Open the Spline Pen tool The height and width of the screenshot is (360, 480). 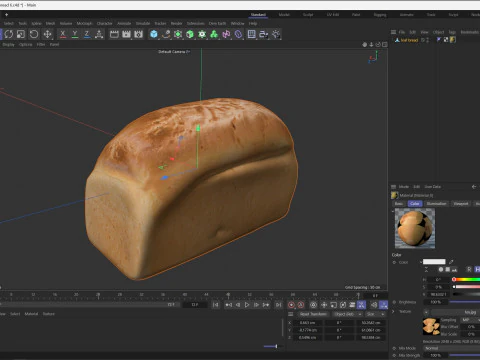point(166,34)
